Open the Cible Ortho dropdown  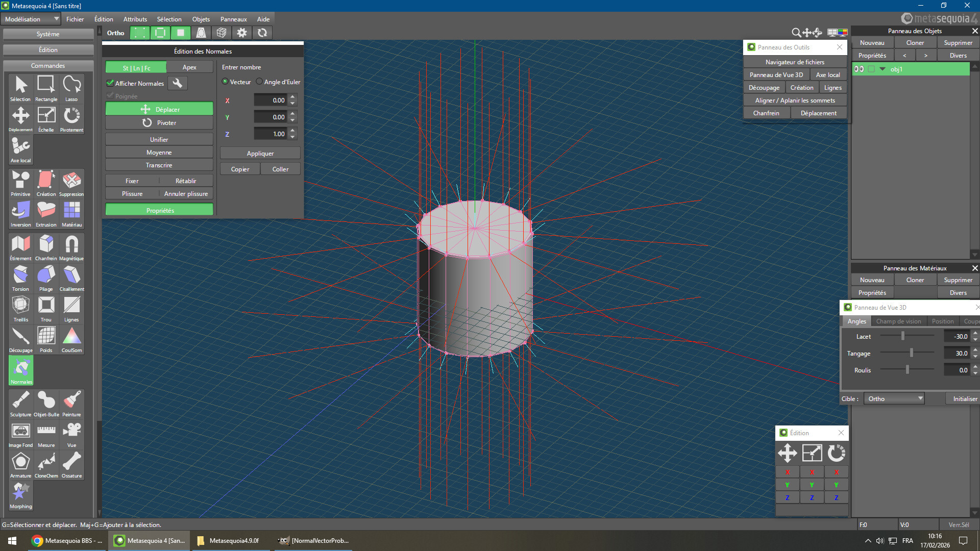click(x=894, y=398)
